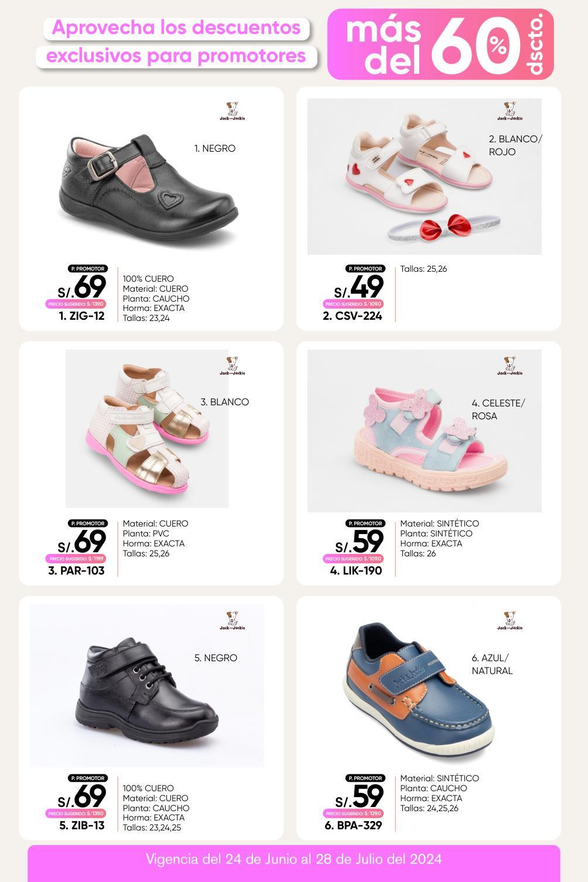Click the red bow headband image

click(445, 228)
